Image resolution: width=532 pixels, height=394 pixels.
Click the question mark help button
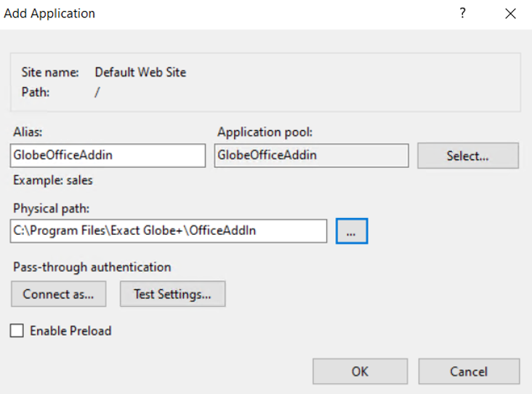[463, 14]
